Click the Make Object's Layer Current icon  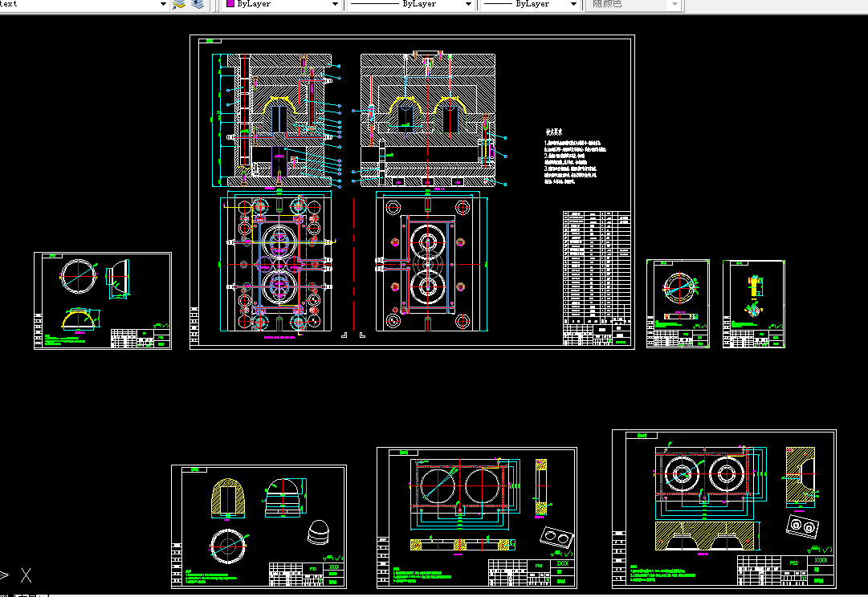[x=179, y=5]
